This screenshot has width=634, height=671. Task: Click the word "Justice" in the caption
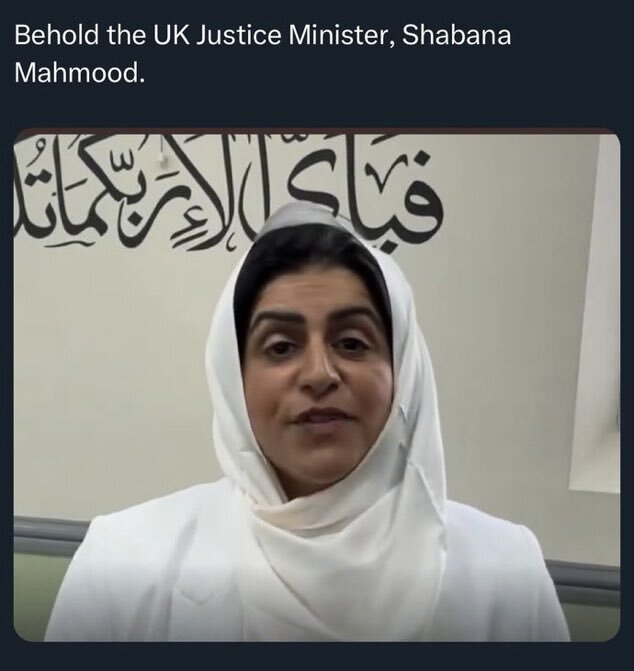click(239, 35)
